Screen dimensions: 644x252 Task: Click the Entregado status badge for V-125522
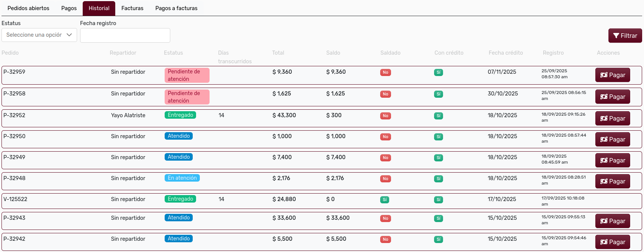(x=180, y=199)
